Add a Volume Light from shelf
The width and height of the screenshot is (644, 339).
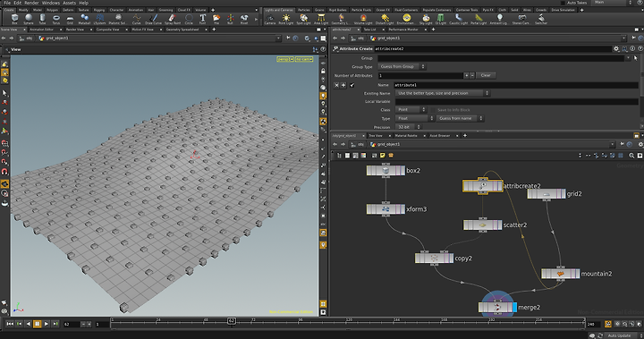click(362, 19)
